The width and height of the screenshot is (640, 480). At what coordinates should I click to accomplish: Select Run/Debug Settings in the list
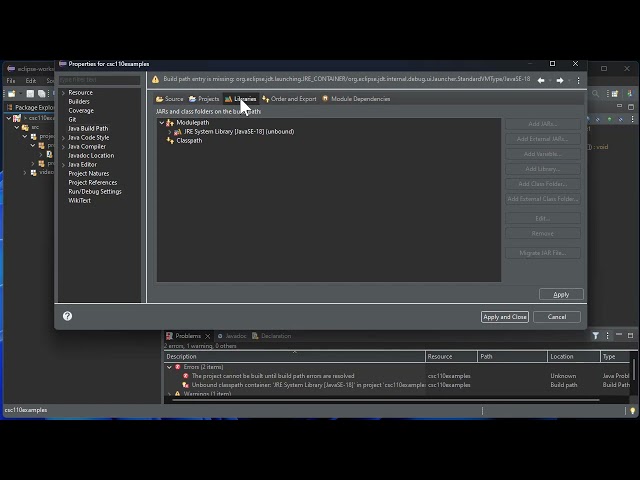tap(95, 191)
